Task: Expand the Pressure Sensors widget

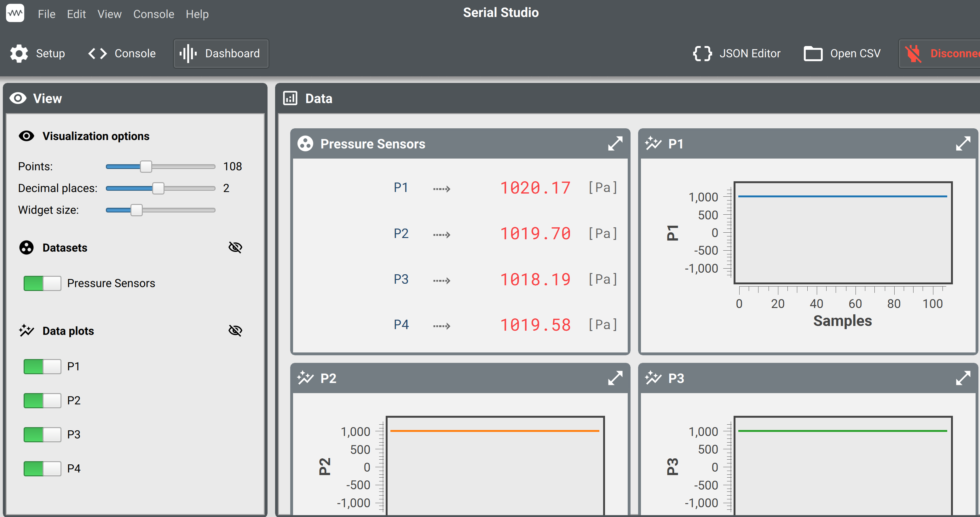Action: click(615, 143)
